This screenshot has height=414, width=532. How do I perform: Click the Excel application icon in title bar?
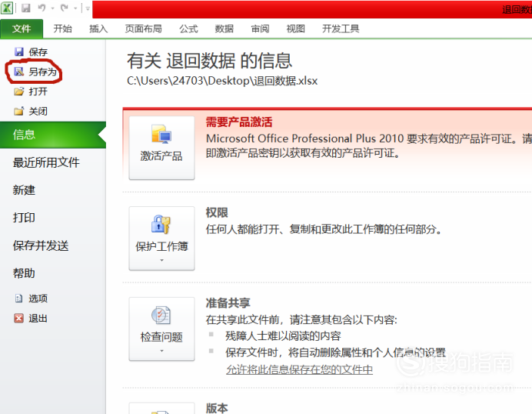click(x=7, y=8)
